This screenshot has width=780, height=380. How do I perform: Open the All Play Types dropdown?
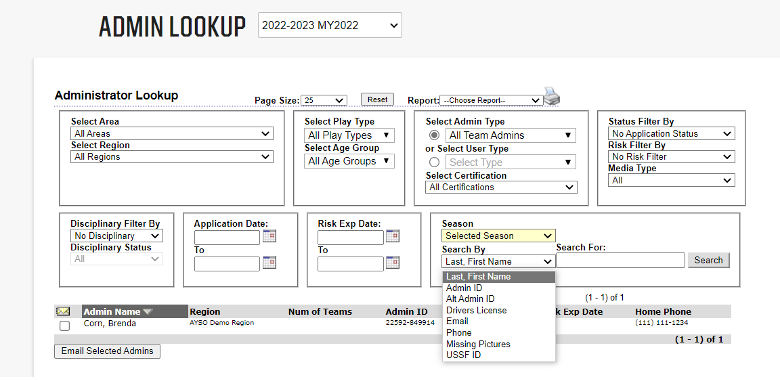[349, 135]
